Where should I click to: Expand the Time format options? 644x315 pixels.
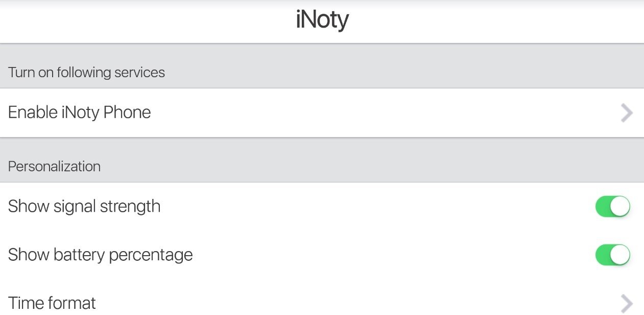[322, 303]
